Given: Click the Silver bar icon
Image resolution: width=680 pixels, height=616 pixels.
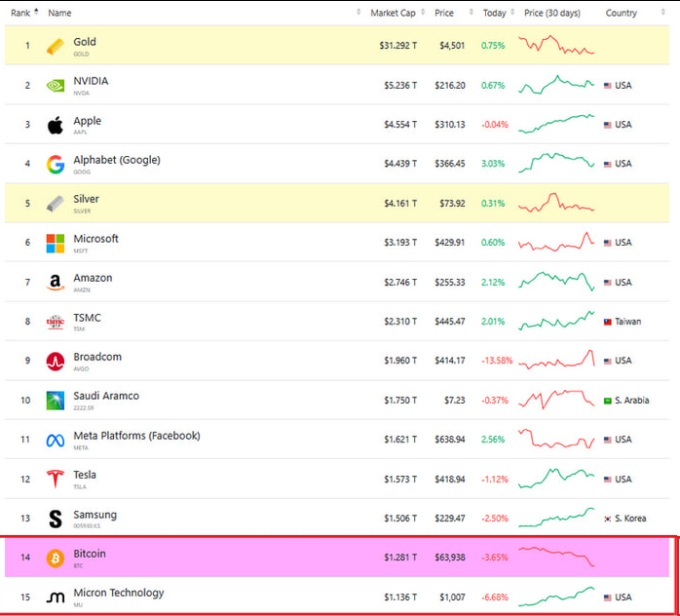Looking at the screenshot, I should (56, 204).
